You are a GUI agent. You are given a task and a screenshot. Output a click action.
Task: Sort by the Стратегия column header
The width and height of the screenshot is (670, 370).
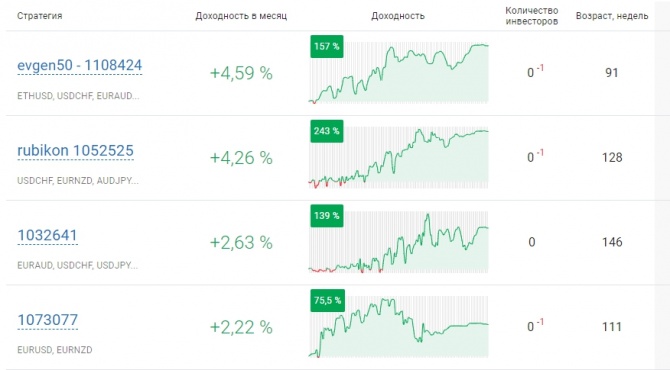click(40, 16)
